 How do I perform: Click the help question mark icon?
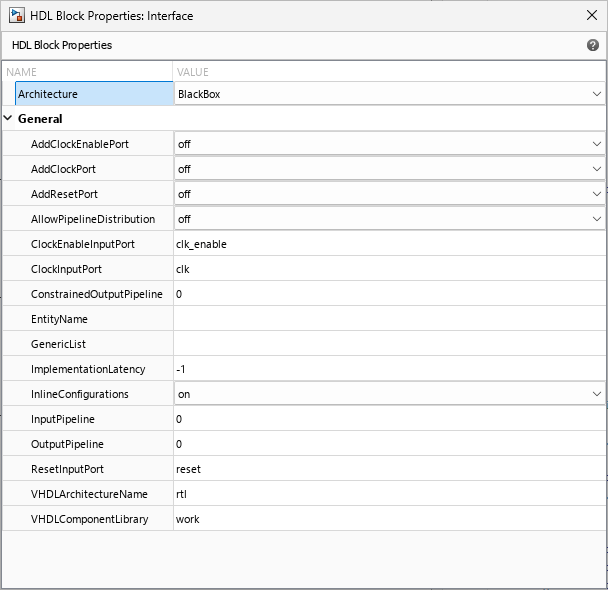pos(593,46)
